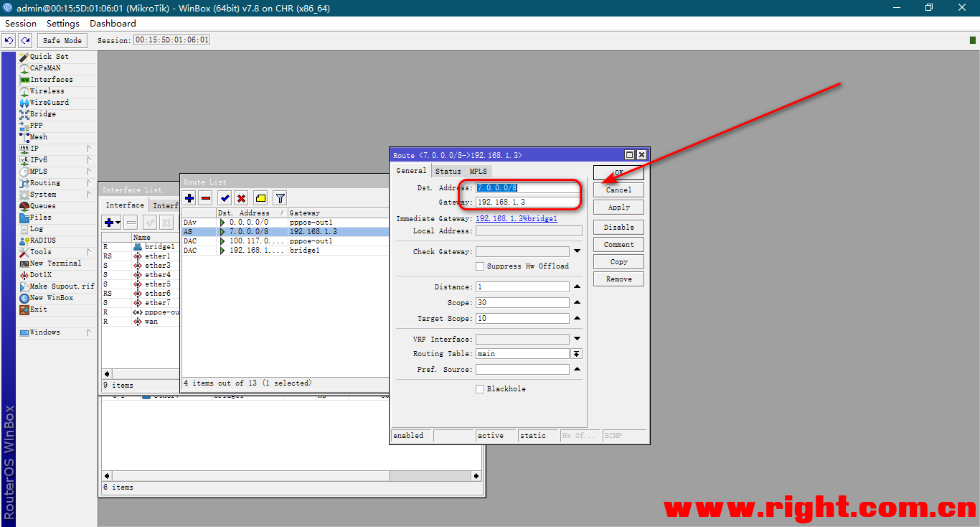Toggle the Suppress Hw Offload checkbox
Viewport: 980px width, 527px height.
[480, 266]
